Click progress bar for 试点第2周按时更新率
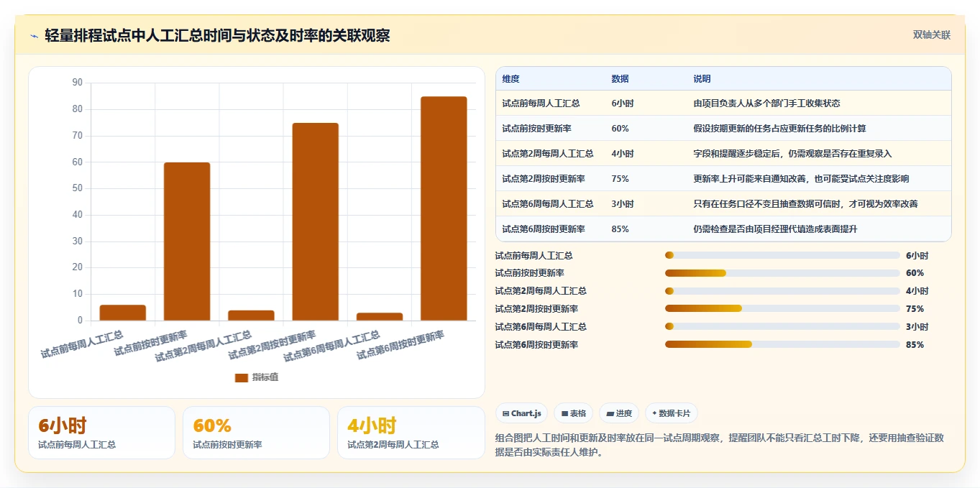 pyautogui.click(x=782, y=308)
